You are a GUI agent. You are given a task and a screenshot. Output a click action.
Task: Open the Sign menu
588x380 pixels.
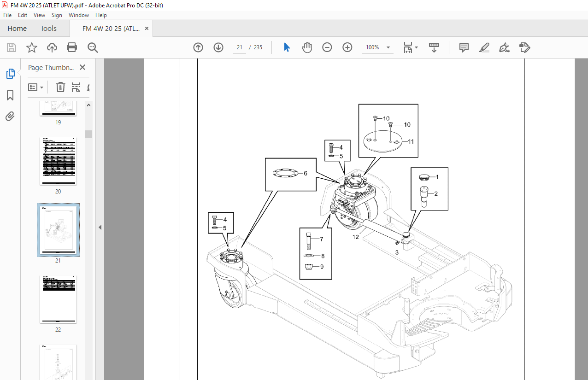pos(57,15)
